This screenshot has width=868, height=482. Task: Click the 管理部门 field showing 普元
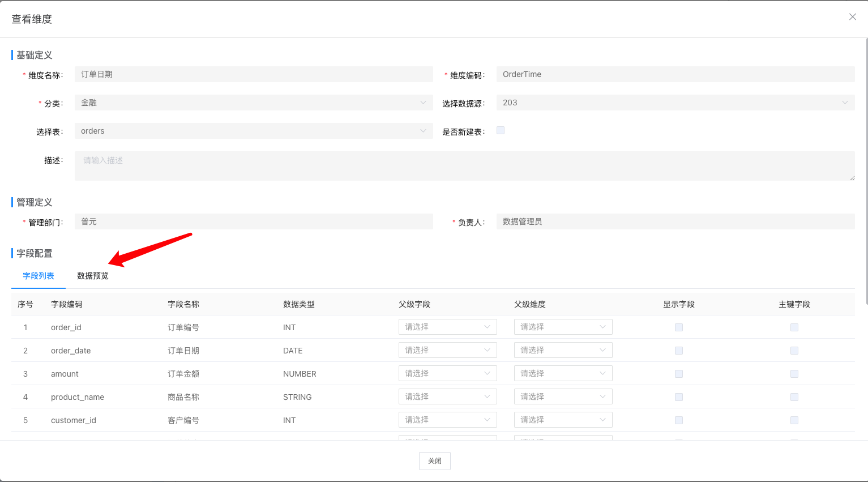254,221
